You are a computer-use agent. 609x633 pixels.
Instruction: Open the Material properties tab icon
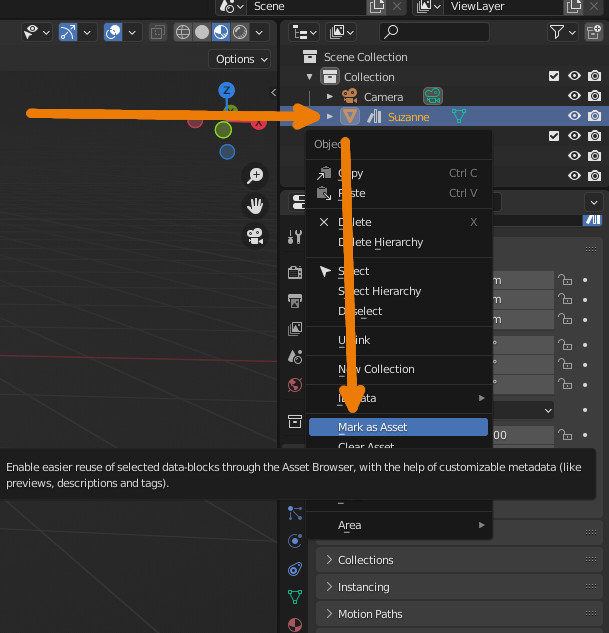coord(295,625)
